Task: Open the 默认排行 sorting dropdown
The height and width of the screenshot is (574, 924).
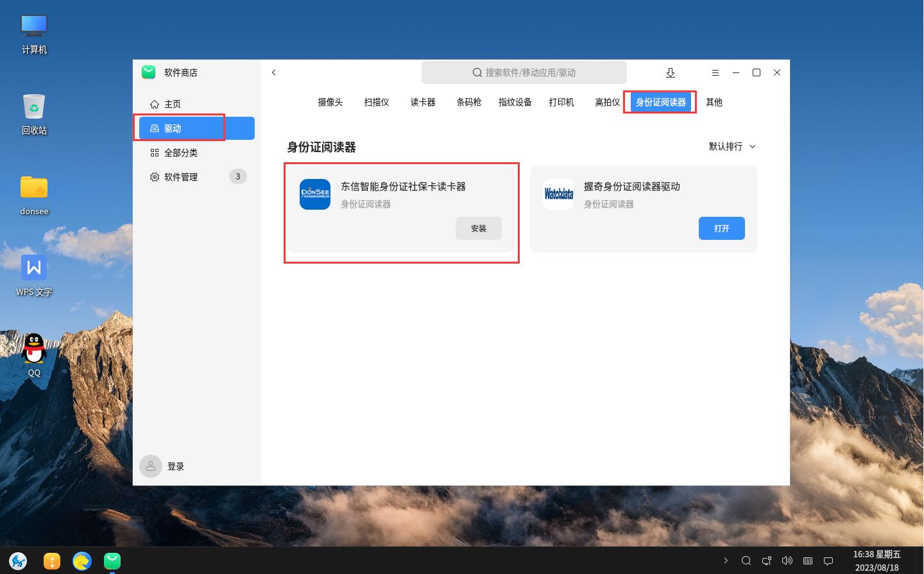Action: click(x=732, y=146)
